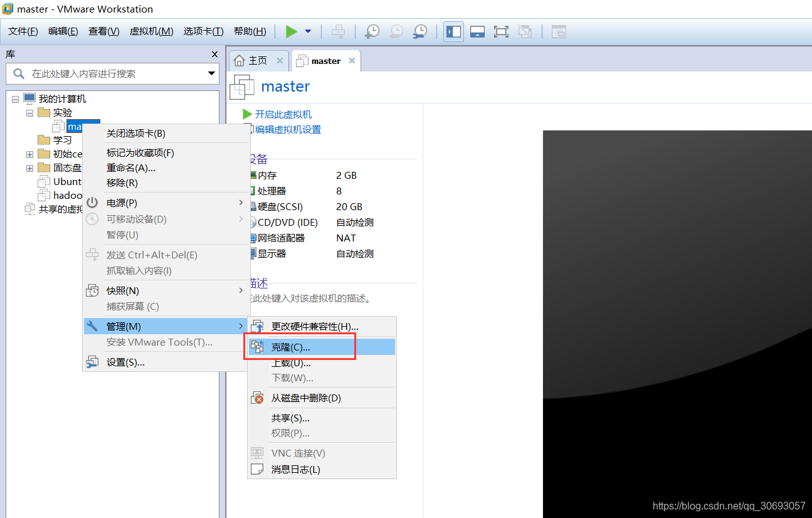Open the snapshot manager wrench-clock icon
This screenshot has width=812, height=518.
419,31
